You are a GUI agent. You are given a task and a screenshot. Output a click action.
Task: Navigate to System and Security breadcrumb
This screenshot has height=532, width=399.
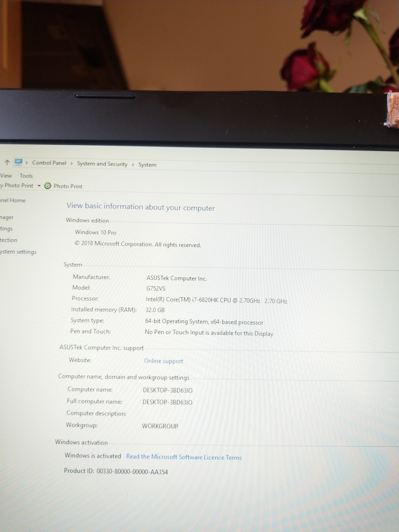pos(102,164)
